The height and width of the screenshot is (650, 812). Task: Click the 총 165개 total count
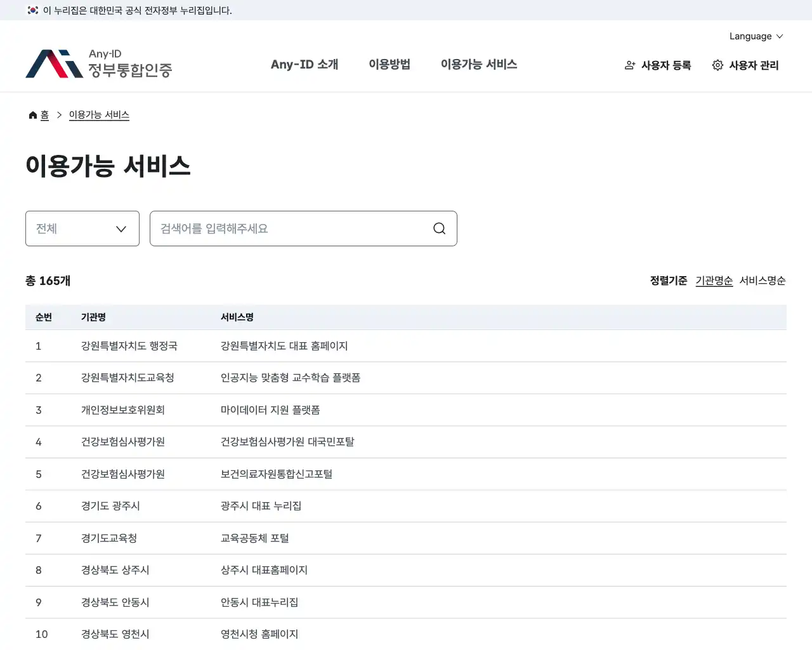[48, 281]
